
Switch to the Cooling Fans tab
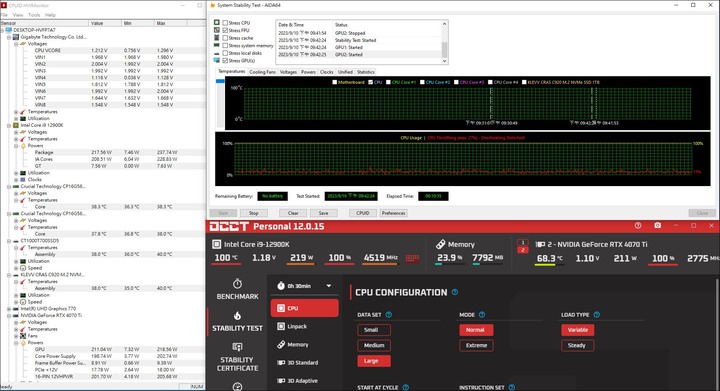263,72
